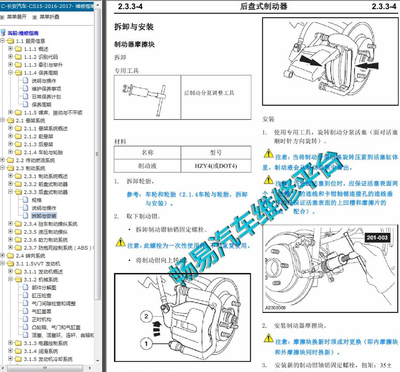
Task: Click the folder icon for section 2.4
Action: tap(10, 256)
